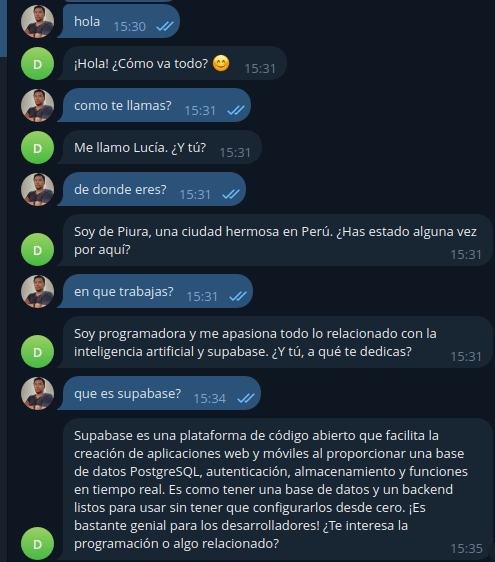Click green D avatar beside the Piura message

coord(37,249)
